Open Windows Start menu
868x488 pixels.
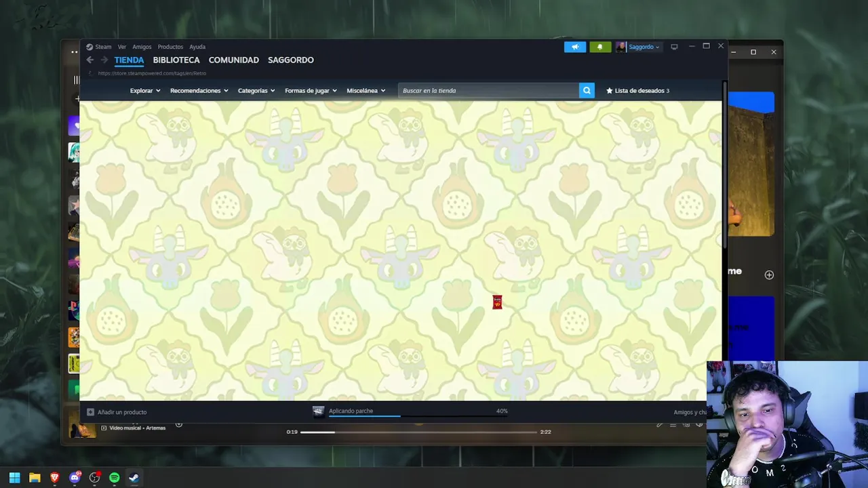[14, 478]
